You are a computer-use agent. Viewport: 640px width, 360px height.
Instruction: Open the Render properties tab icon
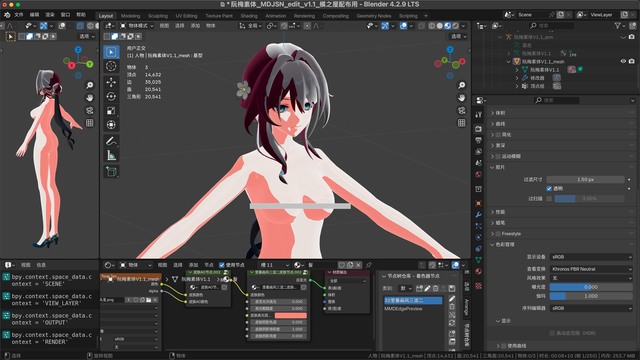pos(479,129)
